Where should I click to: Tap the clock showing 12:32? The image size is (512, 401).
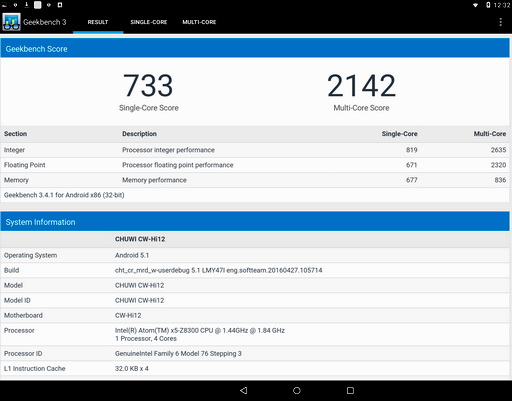coord(502,5)
